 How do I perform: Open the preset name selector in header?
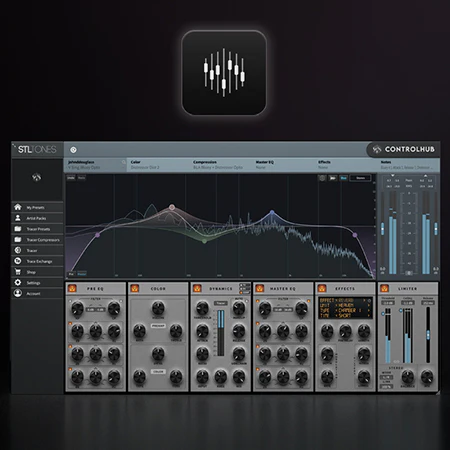[95, 165]
